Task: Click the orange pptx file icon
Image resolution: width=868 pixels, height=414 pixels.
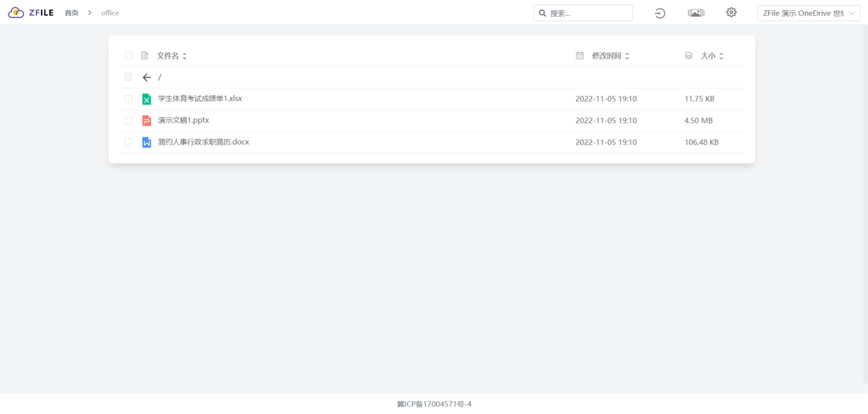Action: click(146, 120)
